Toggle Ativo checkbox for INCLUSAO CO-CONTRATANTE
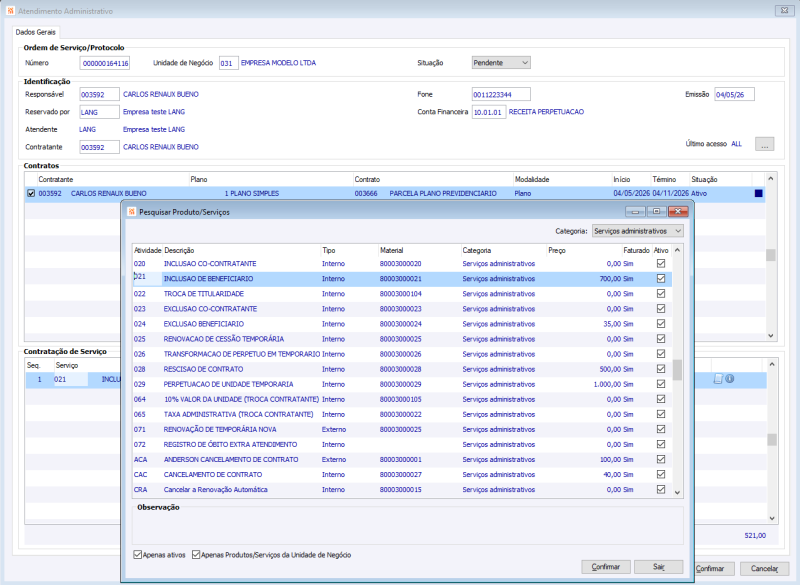Image resolution: width=800 pixels, height=585 pixels. (x=661, y=264)
